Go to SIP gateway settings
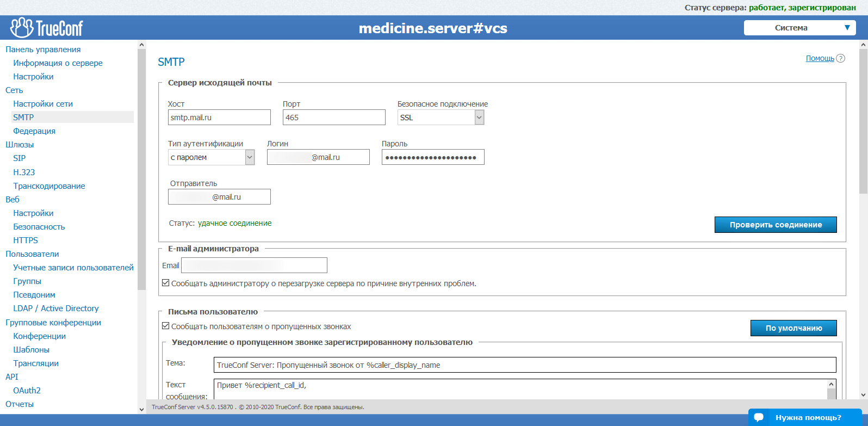The width and height of the screenshot is (868, 426). pyautogui.click(x=20, y=158)
